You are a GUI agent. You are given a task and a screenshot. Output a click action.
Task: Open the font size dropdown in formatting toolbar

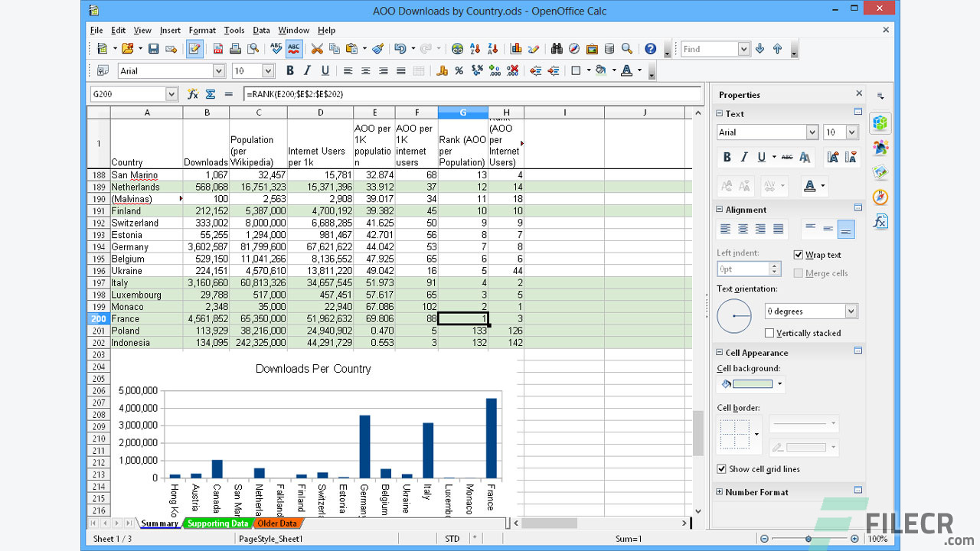(x=268, y=70)
